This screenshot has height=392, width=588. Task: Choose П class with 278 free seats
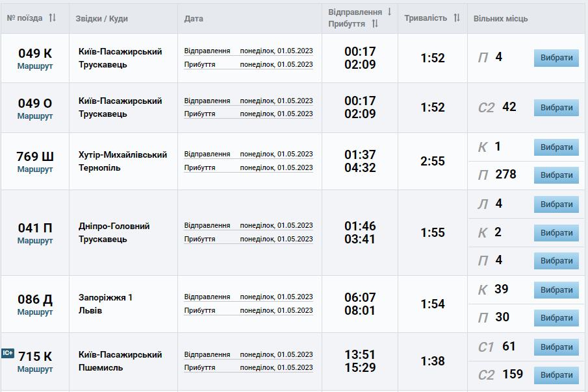point(556,175)
